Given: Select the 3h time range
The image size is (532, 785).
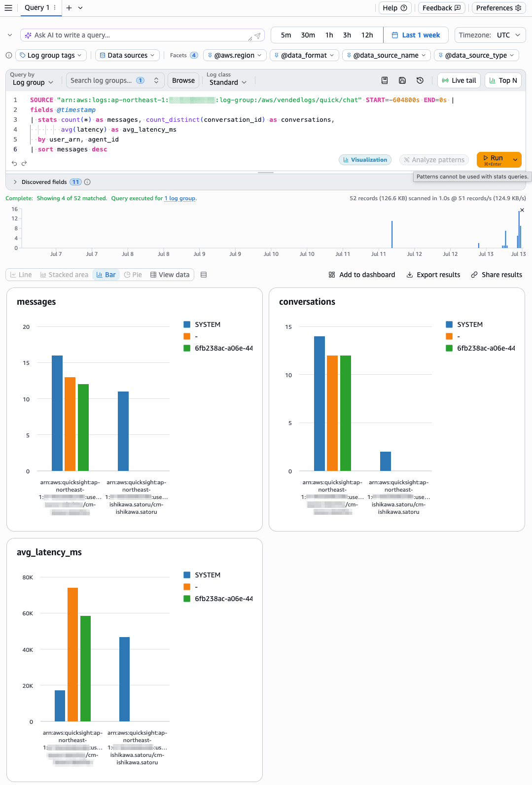Looking at the screenshot, I should pyautogui.click(x=347, y=35).
